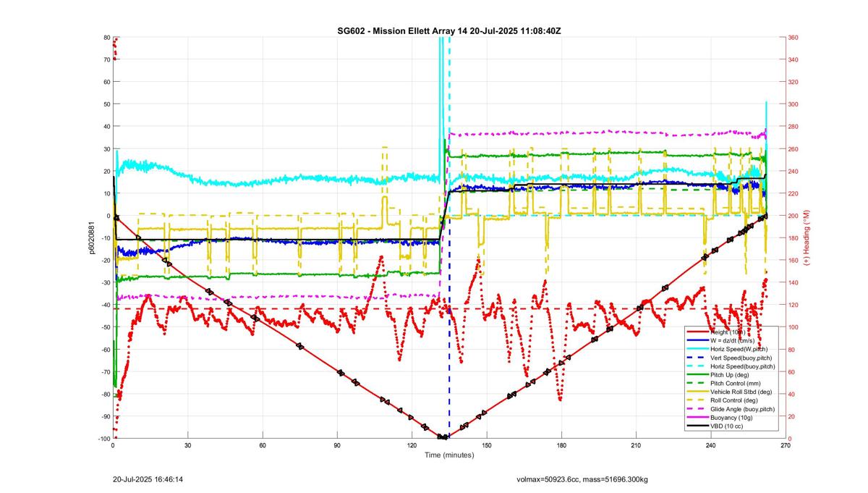Click the heading axis tick label "360"
This screenshot has height=493, width=868.
pyautogui.click(x=795, y=38)
